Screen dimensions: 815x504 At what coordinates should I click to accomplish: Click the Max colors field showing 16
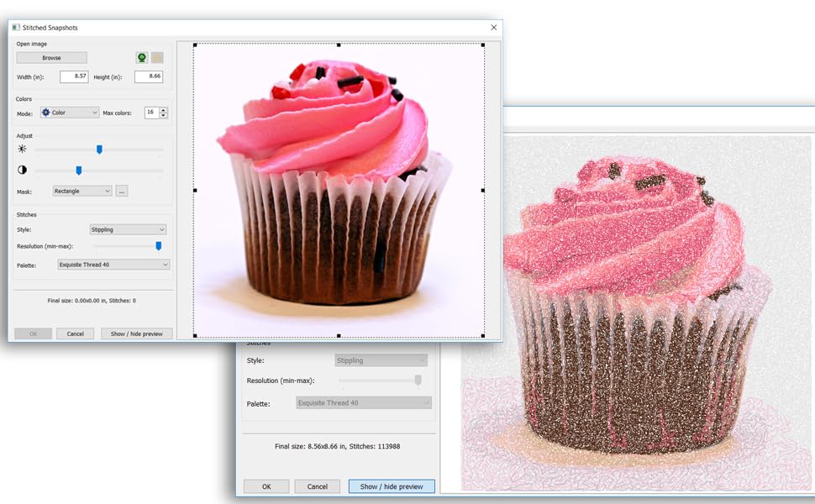(x=152, y=113)
